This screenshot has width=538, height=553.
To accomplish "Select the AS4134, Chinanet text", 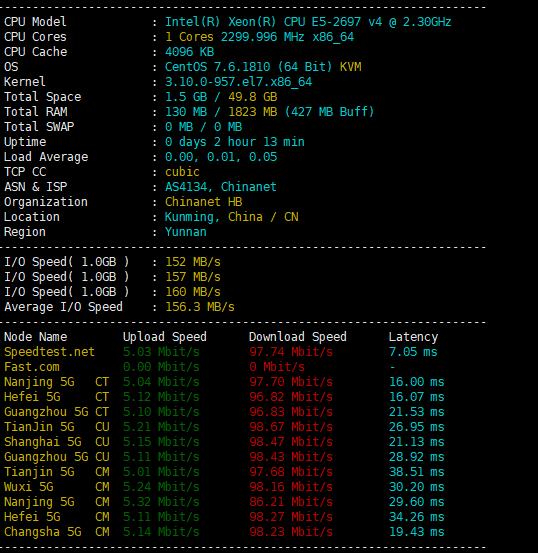I will pyautogui.click(x=221, y=187).
